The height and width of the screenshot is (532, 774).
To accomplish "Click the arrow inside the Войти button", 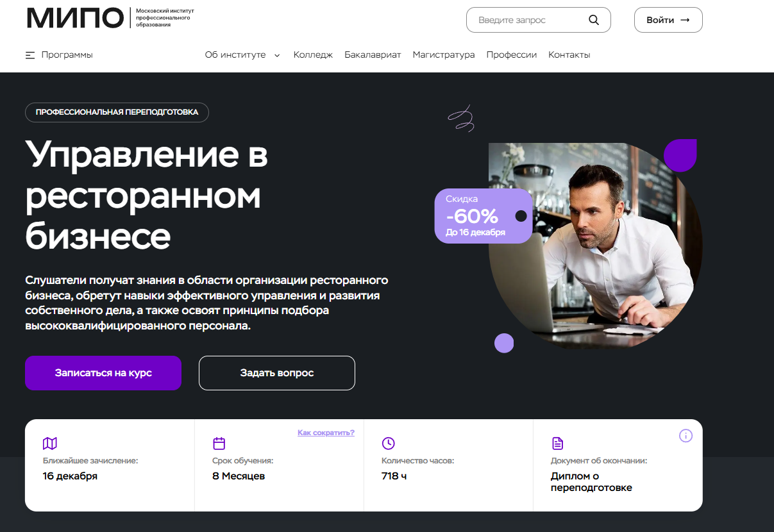I will 685,20.
